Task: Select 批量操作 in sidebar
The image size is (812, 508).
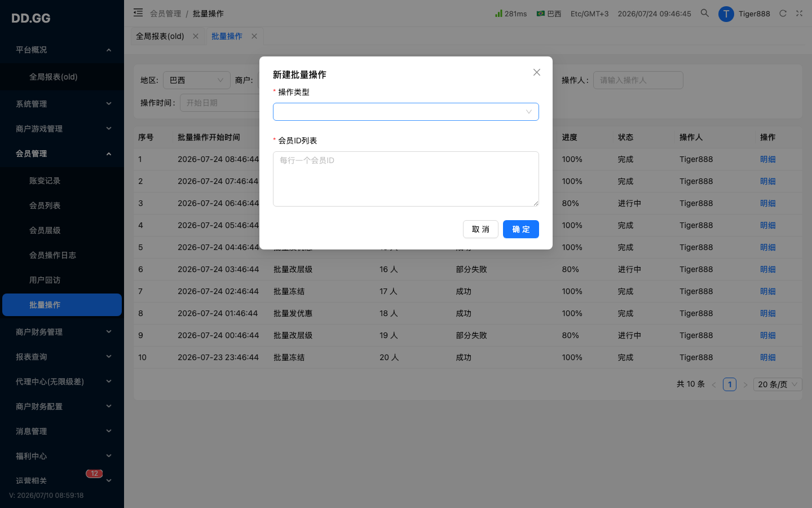Action: tap(62, 305)
